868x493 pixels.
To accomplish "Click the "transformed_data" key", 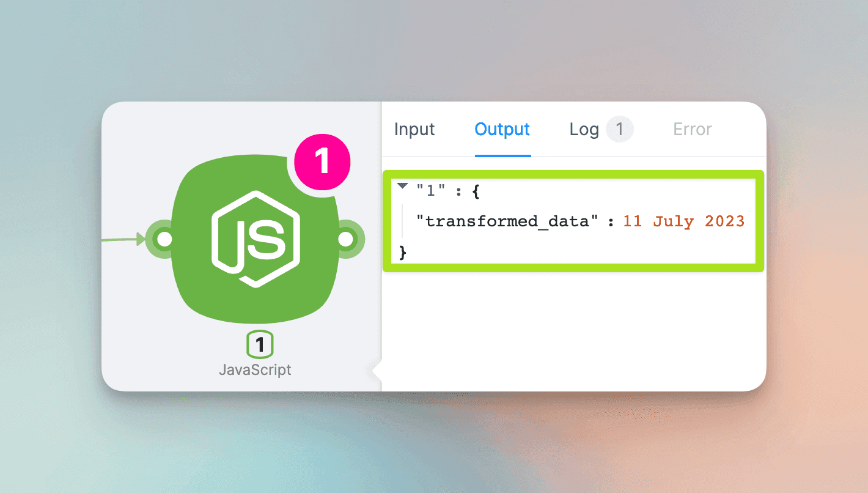I will click(507, 221).
